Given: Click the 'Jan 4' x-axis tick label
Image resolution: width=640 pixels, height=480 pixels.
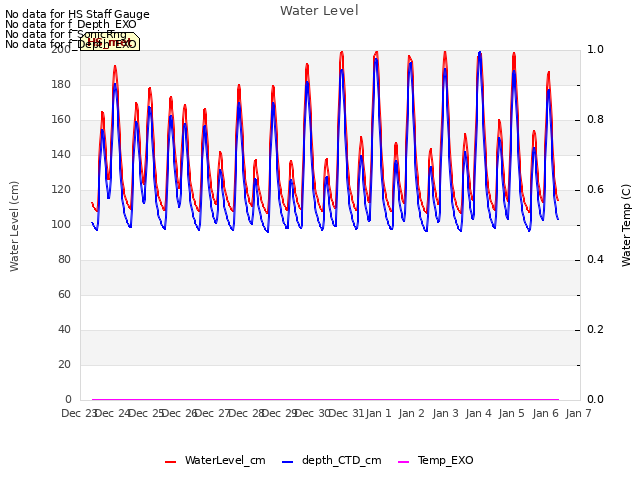Looking at the screenshot, I should (x=478, y=413).
